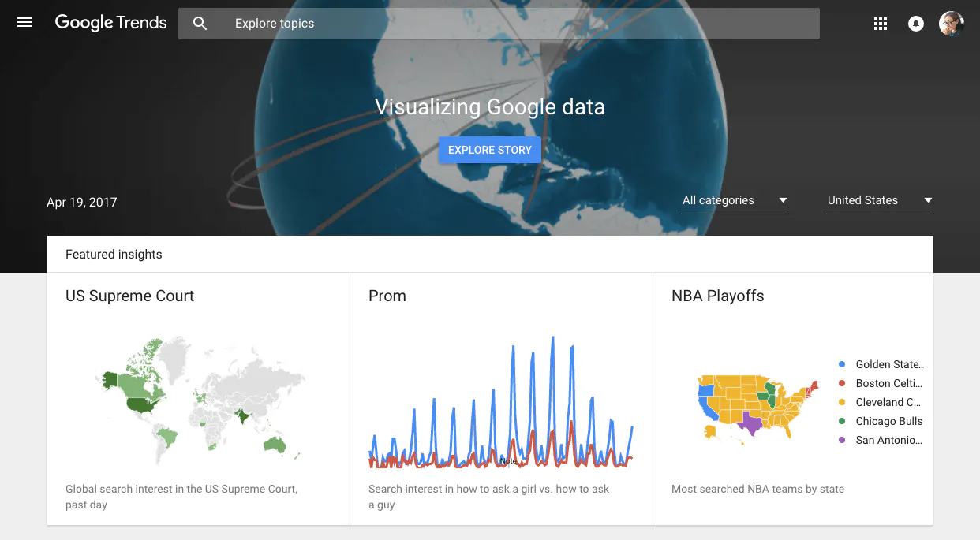The image size is (980, 540).
Task: Click the yellow Cleveland legend dot
Action: 842,402
